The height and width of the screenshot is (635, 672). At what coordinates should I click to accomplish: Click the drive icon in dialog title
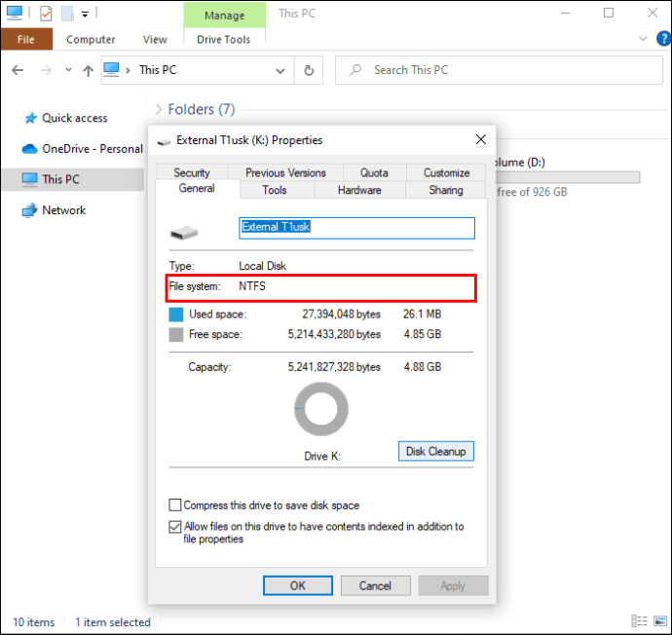[x=164, y=141]
